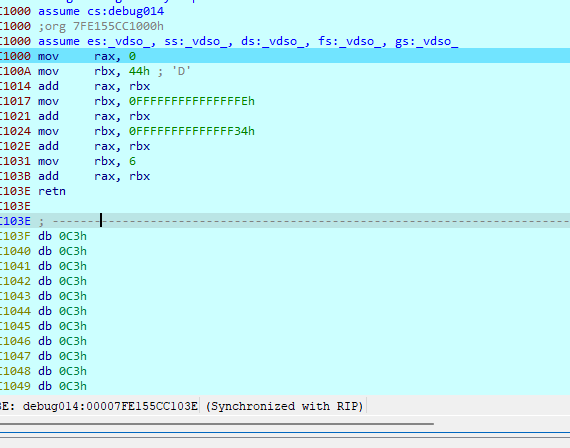Select the dashed separator line at 103E
This screenshot has height=448, width=570.
point(285,221)
